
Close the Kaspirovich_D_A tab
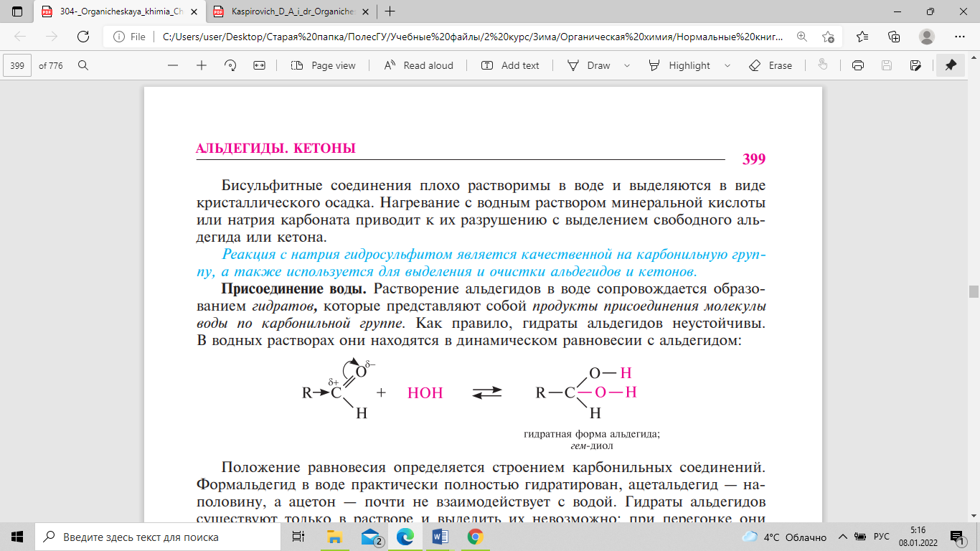364,11
